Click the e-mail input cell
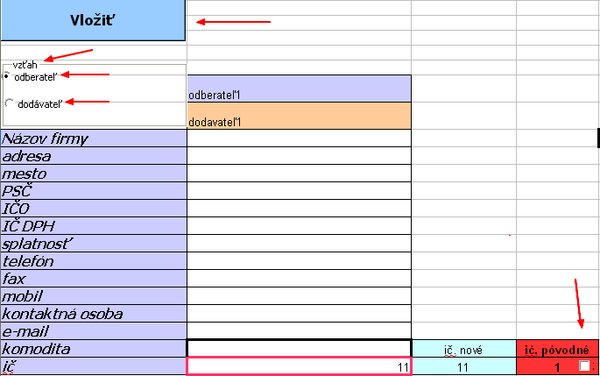This screenshot has width=600, height=376. click(299, 331)
